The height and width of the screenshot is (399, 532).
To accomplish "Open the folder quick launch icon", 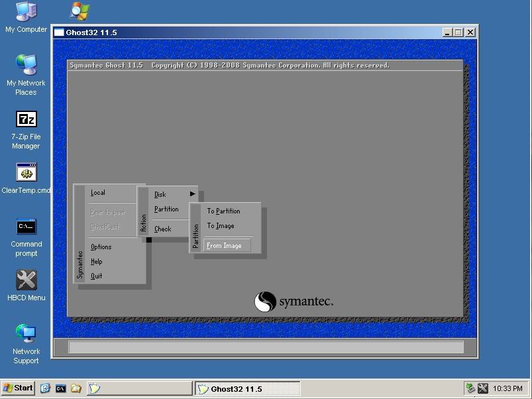I will point(76,388).
